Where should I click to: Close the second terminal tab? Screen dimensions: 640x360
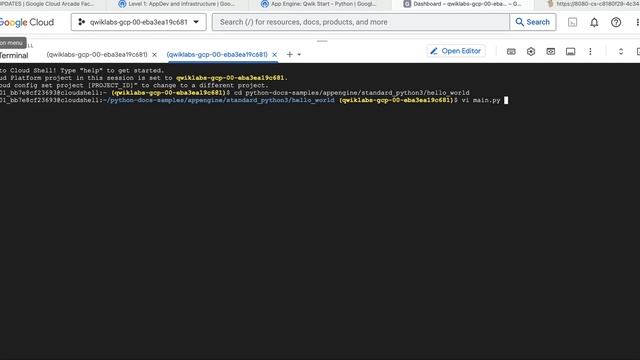point(275,55)
